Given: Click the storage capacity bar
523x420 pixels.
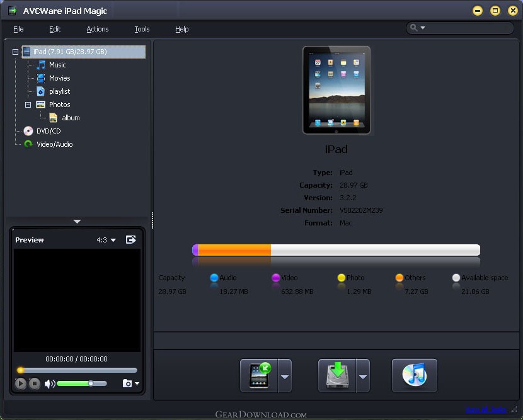Looking at the screenshot, I should click(336, 250).
